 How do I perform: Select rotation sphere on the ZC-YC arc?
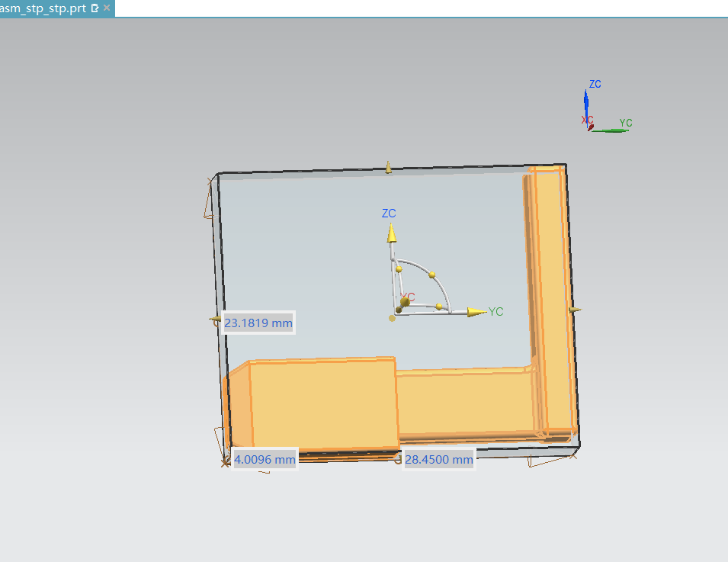pos(432,275)
